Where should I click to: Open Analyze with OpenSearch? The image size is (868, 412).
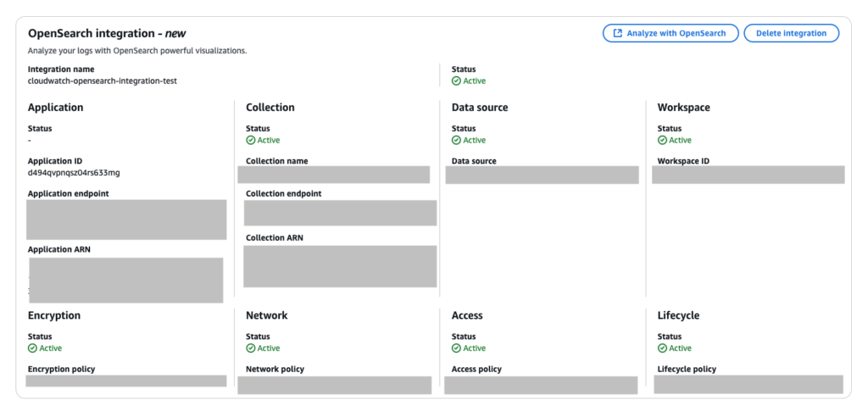670,33
